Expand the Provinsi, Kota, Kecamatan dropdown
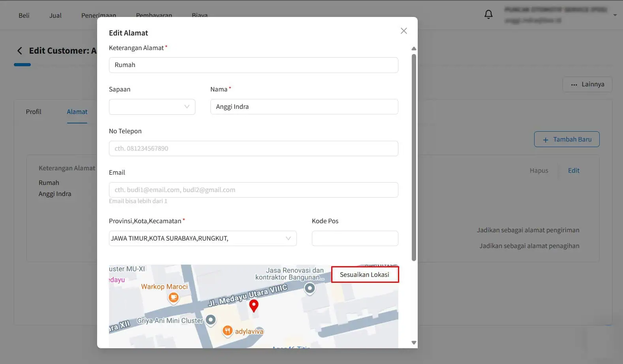The width and height of the screenshot is (623, 364). pyautogui.click(x=203, y=239)
